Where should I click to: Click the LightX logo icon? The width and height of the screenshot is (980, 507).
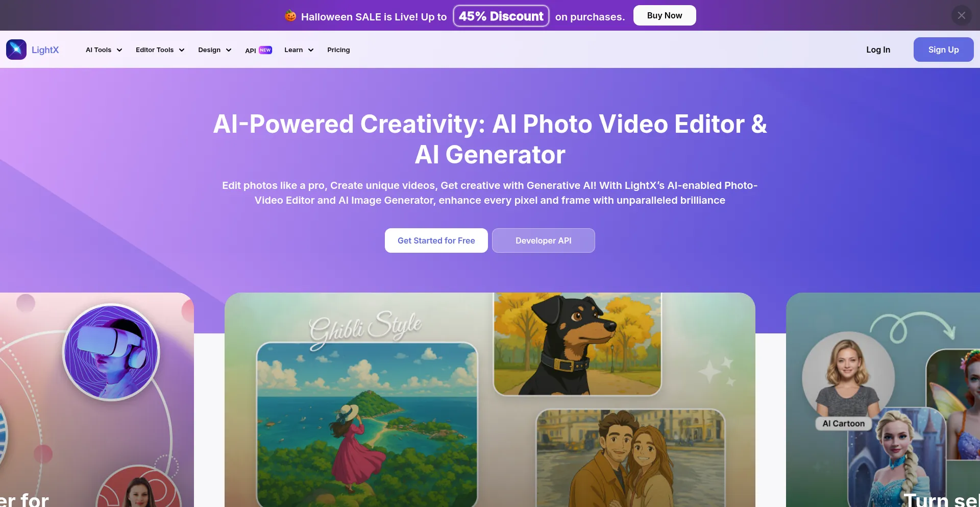(x=16, y=50)
